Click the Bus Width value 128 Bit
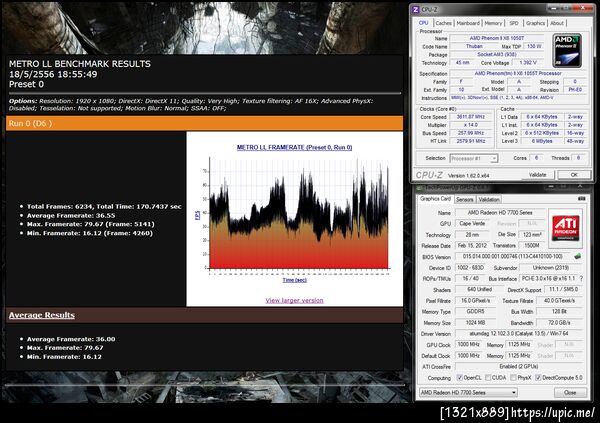Image resolution: width=600 pixels, height=423 pixels. coord(559,312)
